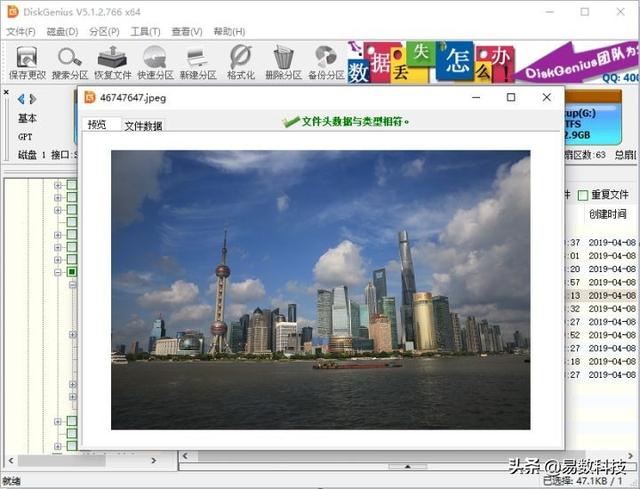Image resolution: width=640 pixels, height=489 pixels.
Task: Choose Format (格式化) toolbar icon
Action: coord(241,62)
